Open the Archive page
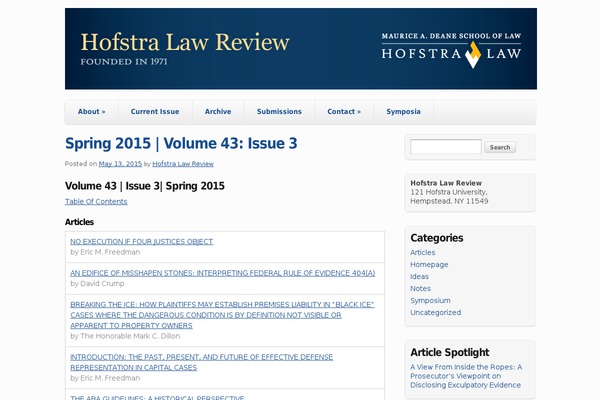Viewport: 600px width, 400px height. (x=218, y=112)
